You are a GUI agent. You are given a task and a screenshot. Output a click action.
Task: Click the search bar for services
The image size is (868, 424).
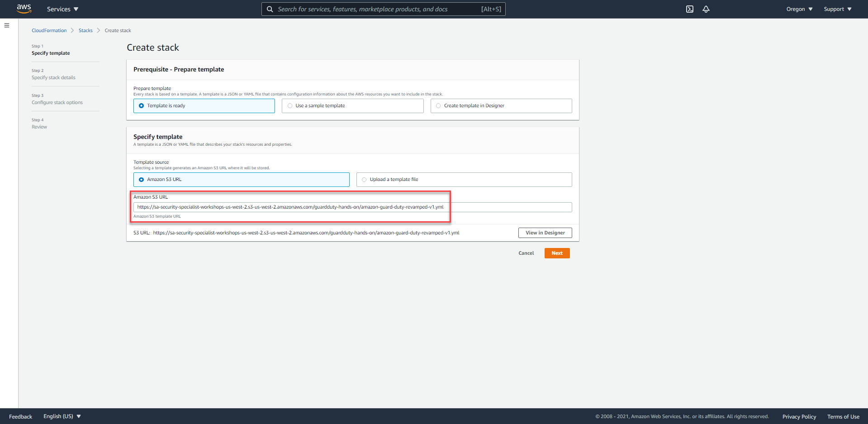[383, 9]
